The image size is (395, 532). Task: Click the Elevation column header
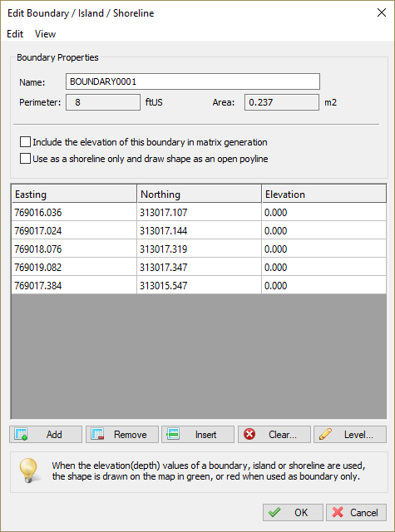click(x=324, y=194)
